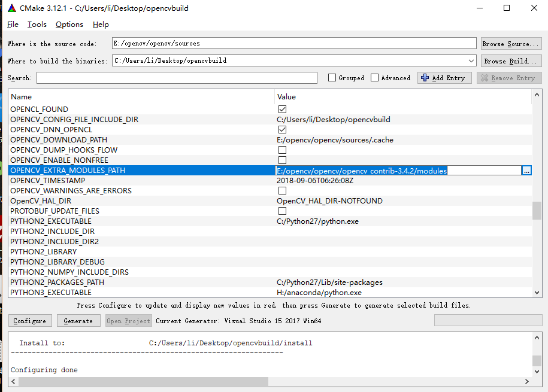Select the OPENCV_CONFIG_FILE_INCLUDE_DIR row
Image resolution: width=548 pixels, height=392 pixels.
[270, 120]
